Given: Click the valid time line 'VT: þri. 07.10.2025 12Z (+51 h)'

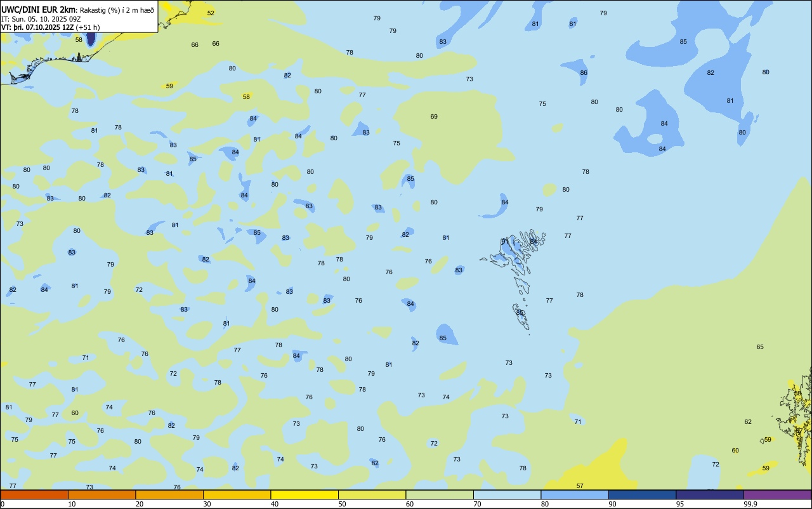Looking at the screenshot, I should 51,27.
